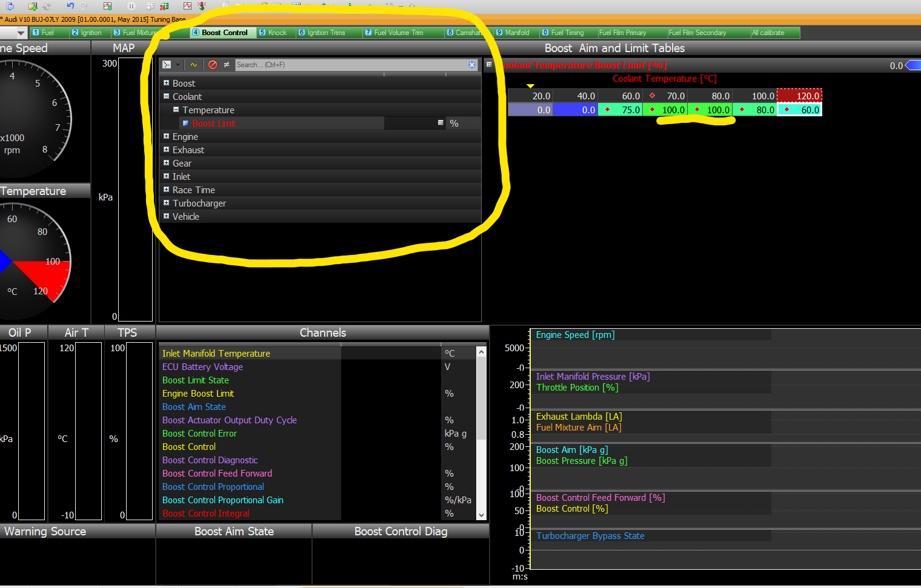
Task: Click the comment bubble icon at top left
Action: click(x=9, y=6)
